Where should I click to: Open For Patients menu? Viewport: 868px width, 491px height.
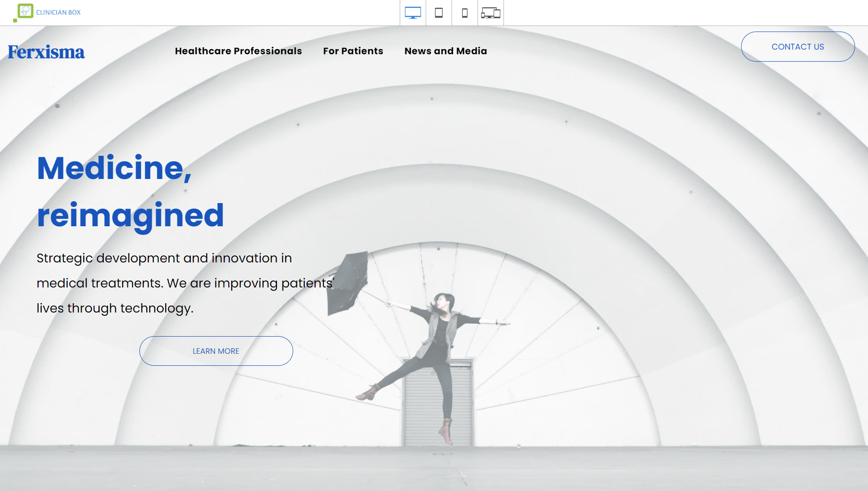353,51
